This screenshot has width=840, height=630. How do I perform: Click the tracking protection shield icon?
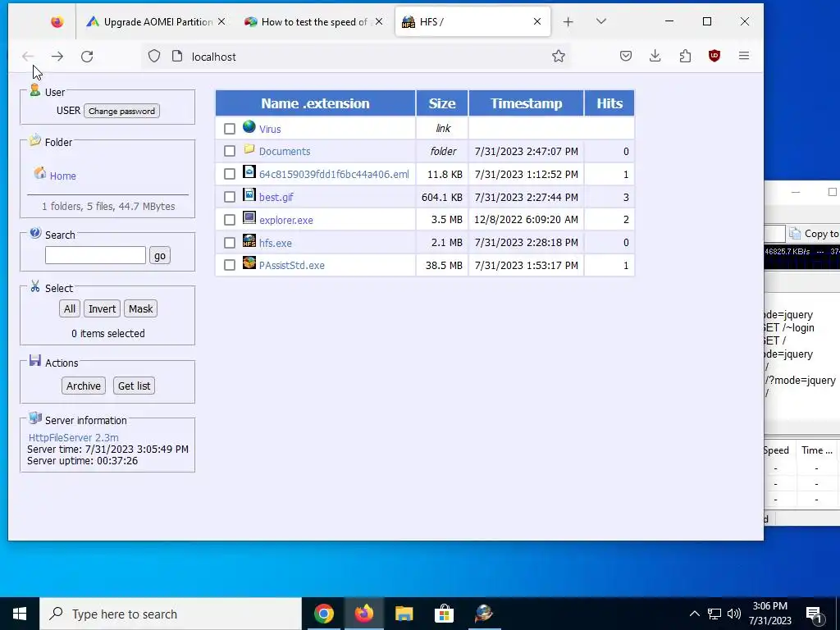(x=154, y=57)
